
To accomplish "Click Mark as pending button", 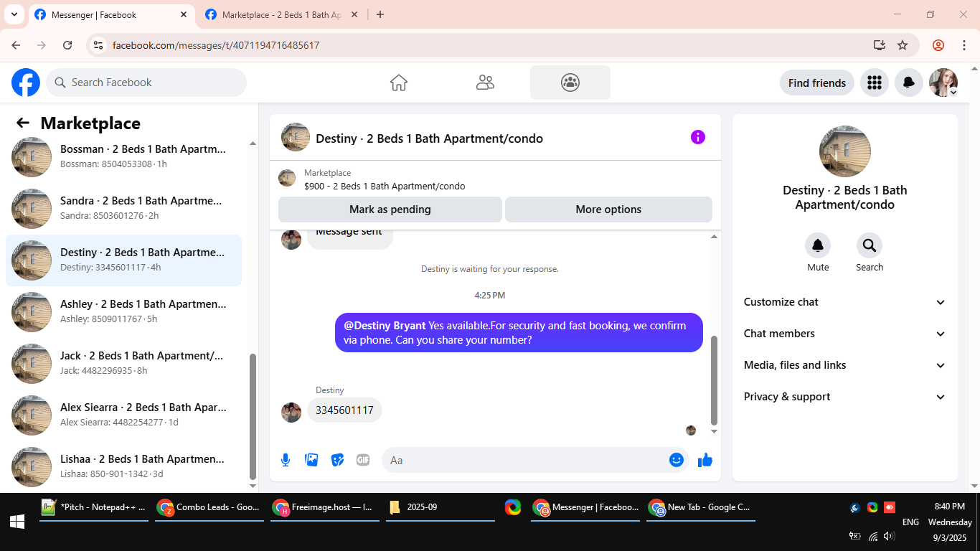I will coord(390,209).
